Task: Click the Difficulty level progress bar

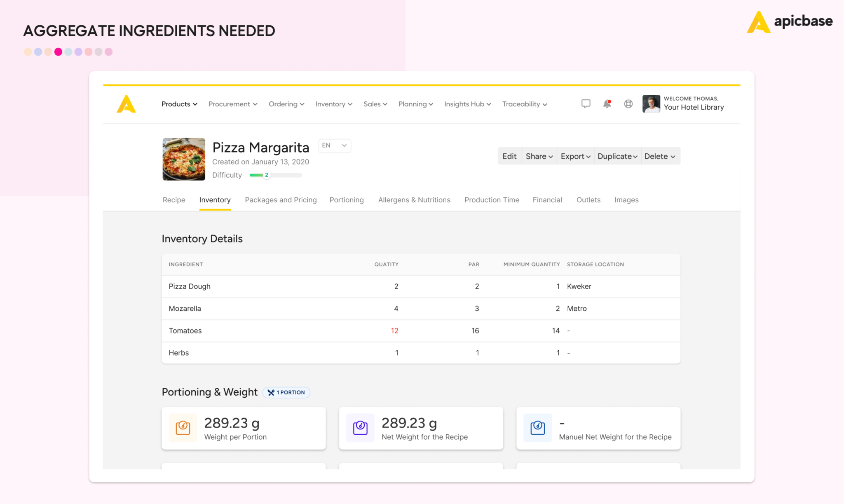Action: click(x=275, y=175)
